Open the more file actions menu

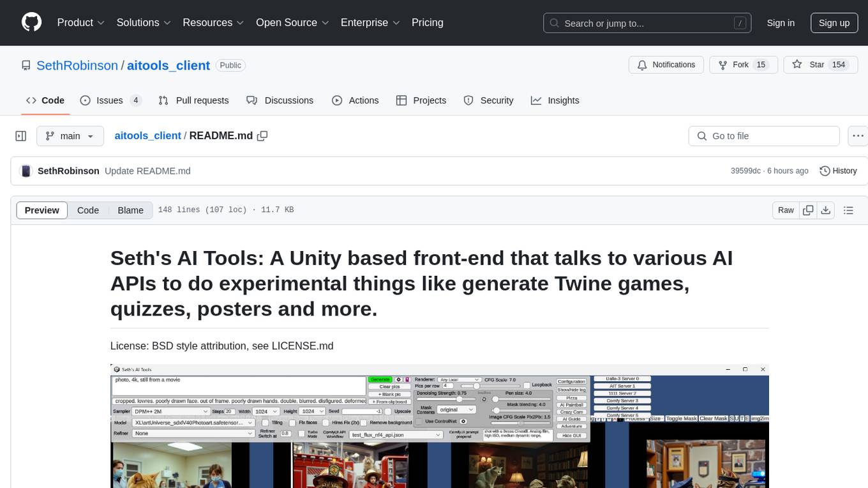[x=858, y=136]
